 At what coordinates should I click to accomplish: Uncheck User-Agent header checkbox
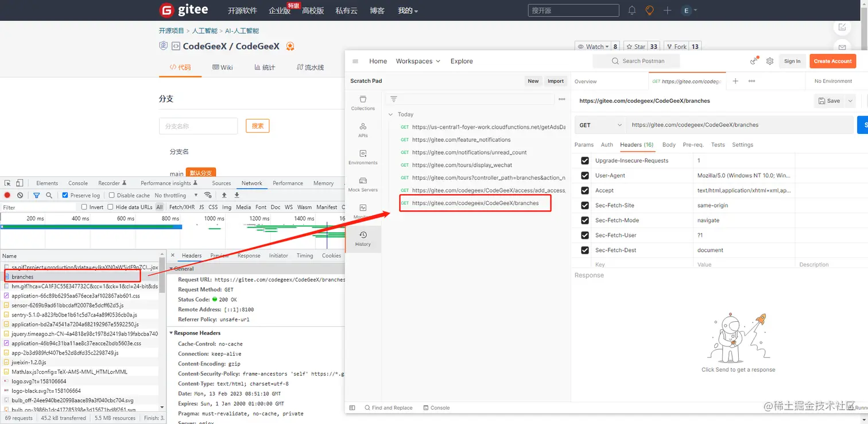click(585, 175)
